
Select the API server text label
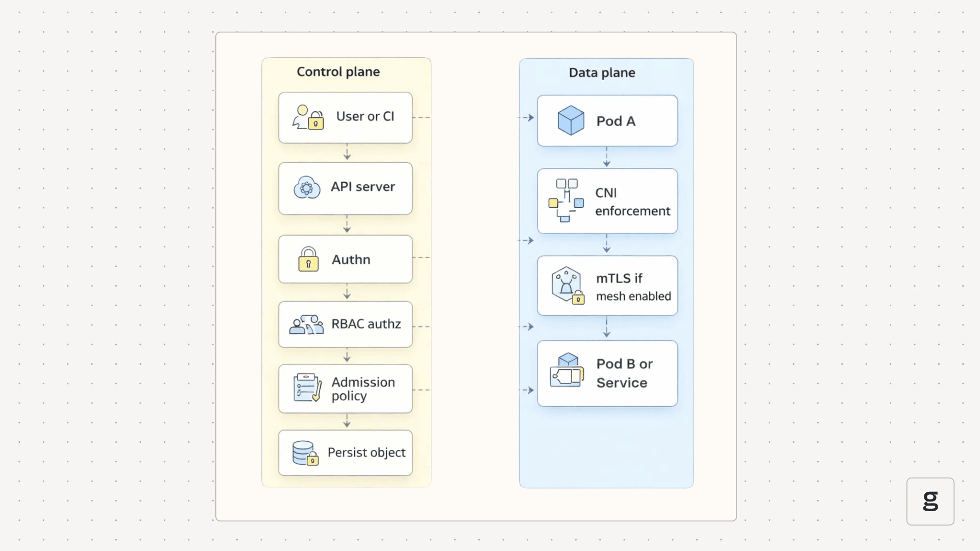click(362, 187)
